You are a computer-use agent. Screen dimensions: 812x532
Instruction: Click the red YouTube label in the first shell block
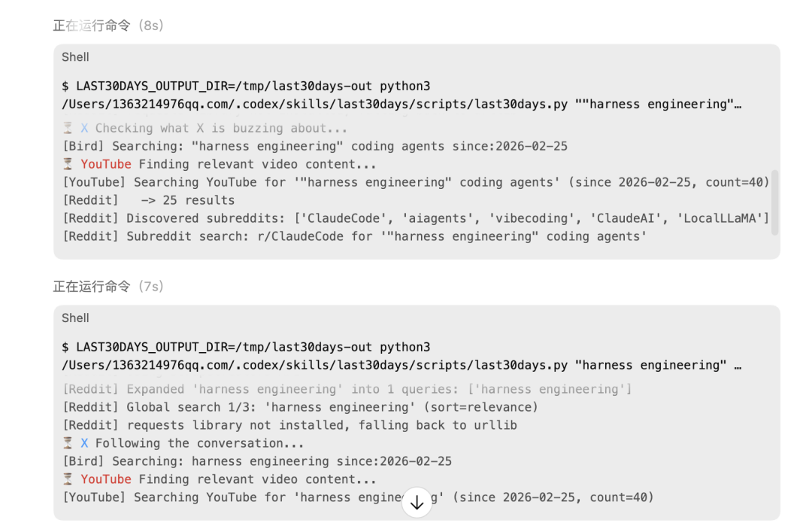106,164
